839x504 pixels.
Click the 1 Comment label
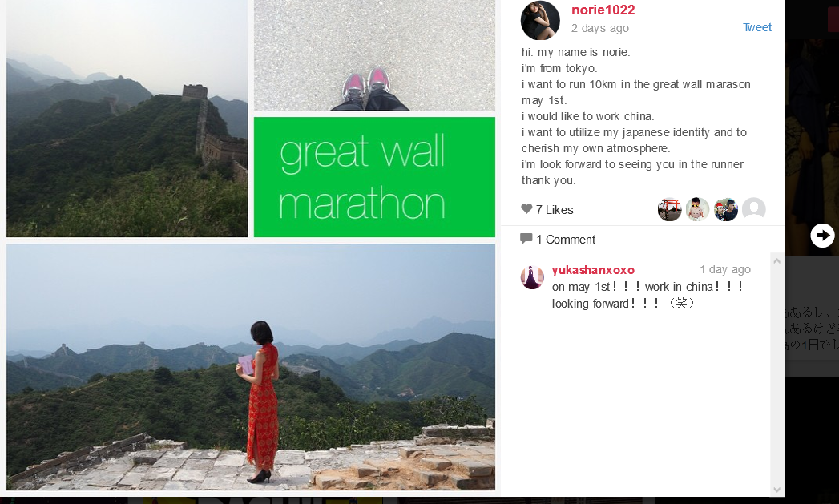pyautogui.click(x=566, y=239)
